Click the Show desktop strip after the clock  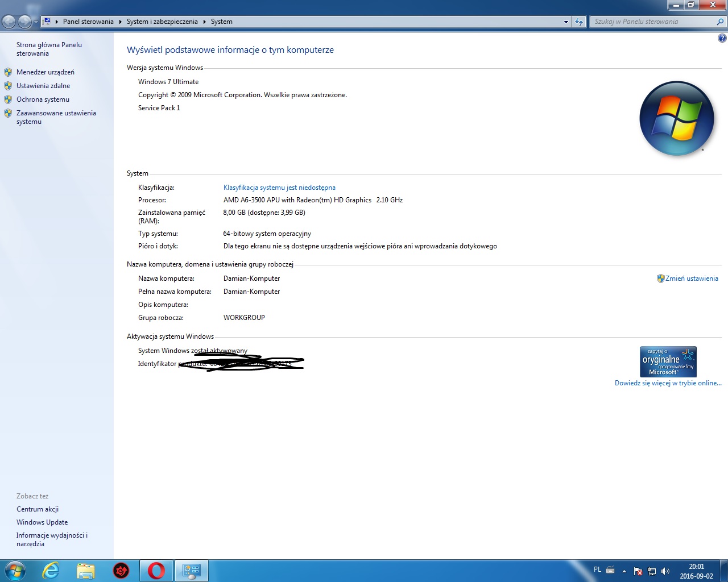tap(724, 571)
